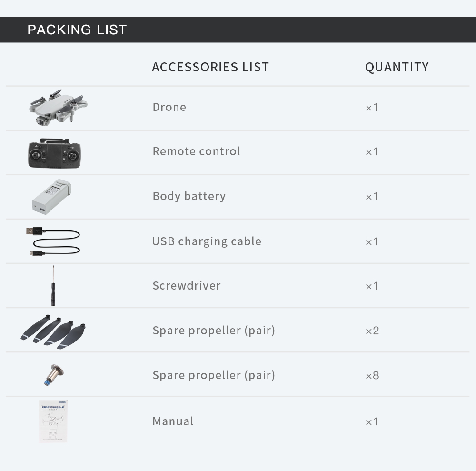Image resolution: width=476 pixels, height=471 pixels.
Task: Click the Remote control label
Action: point(196,151)
